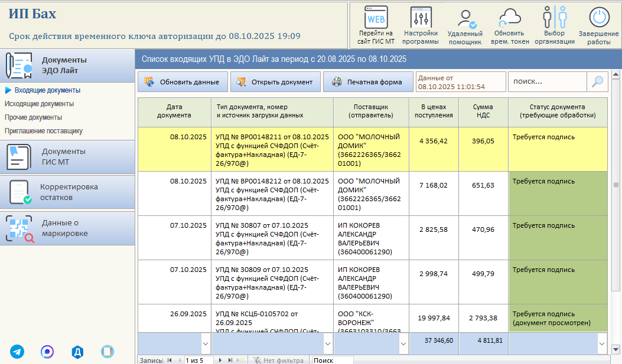
Task: Open the notebook icon in sidebar bottom
Action: click(107, 352)
